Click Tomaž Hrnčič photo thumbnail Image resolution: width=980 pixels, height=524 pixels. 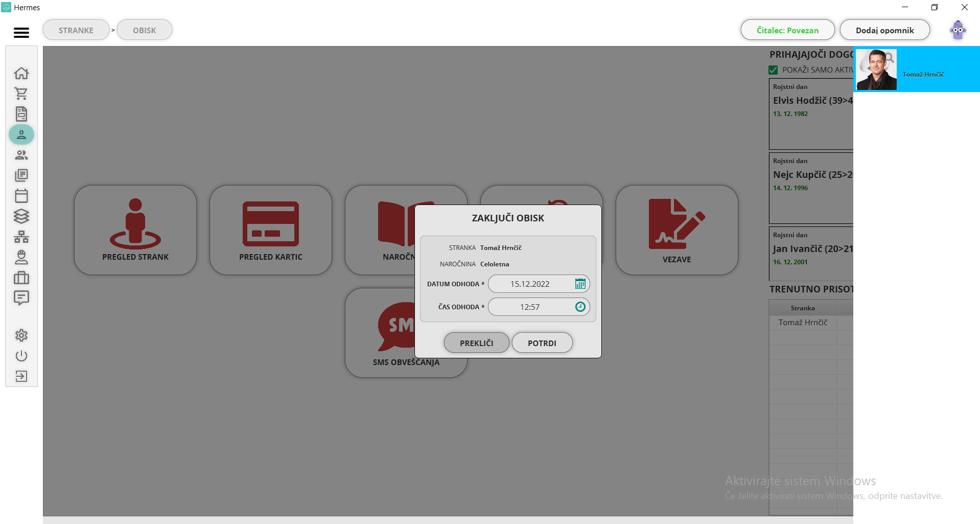pyautogui.click(x=876, y=70)
